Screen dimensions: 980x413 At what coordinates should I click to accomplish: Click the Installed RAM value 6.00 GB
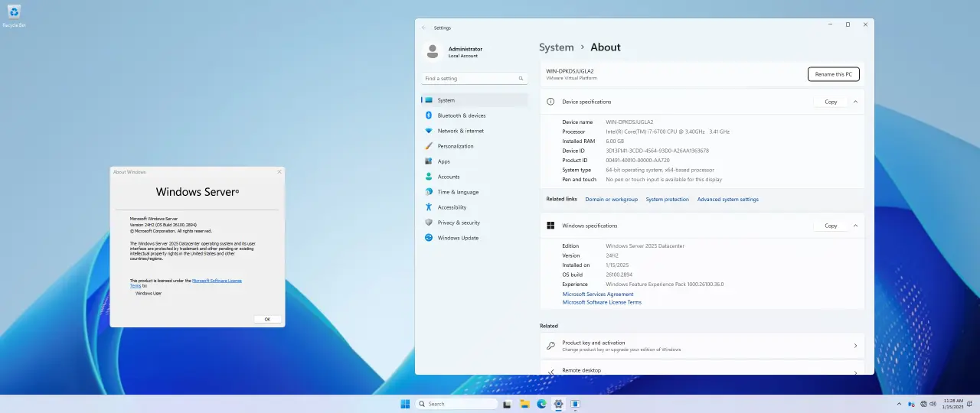[615, 141]
